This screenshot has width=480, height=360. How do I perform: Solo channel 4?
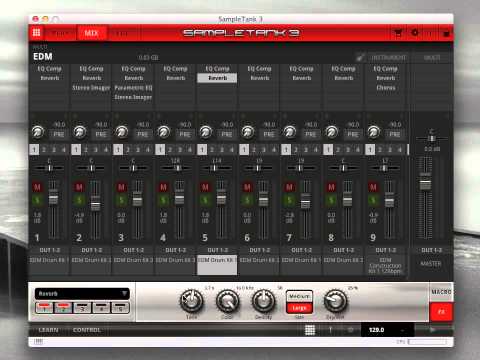pos(163,200)
